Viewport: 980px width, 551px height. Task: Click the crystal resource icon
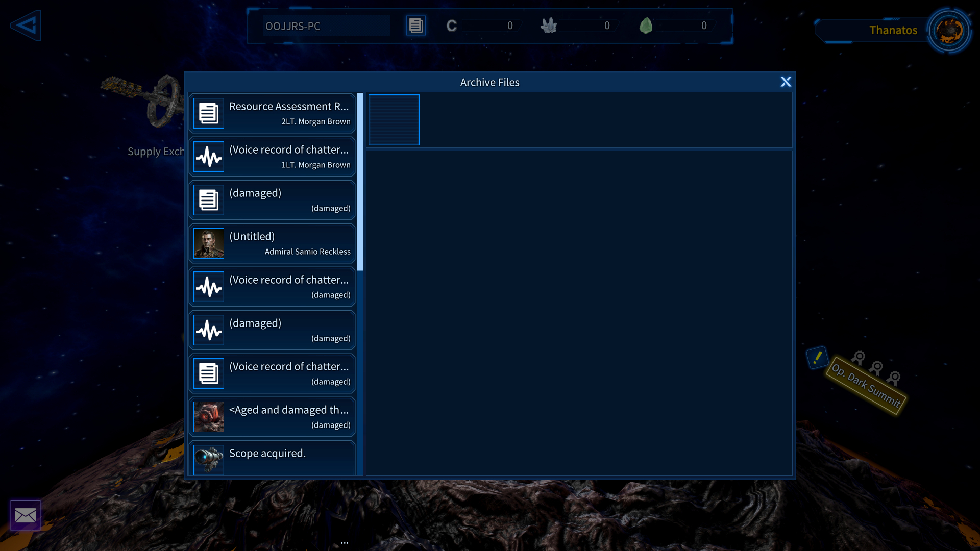pos(549,26)
